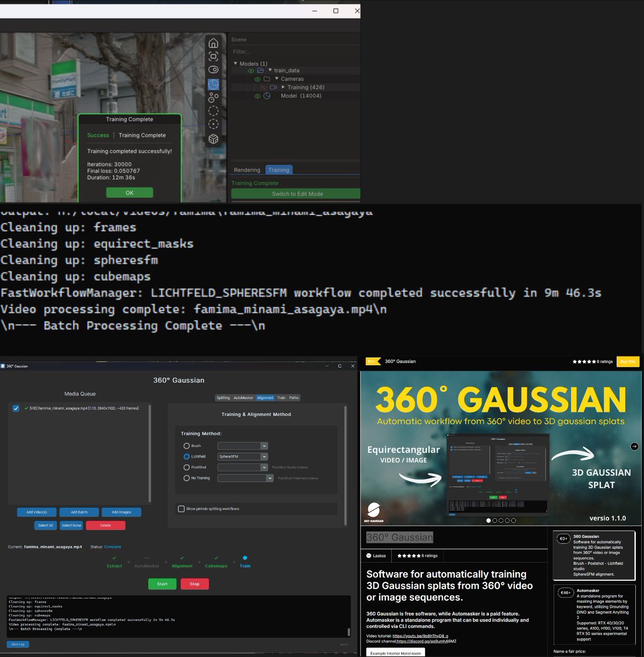Open the youtu.be video tutorial link
This screenshot has height=657, width=644.
pyautogui.click(x=420, y=636)
